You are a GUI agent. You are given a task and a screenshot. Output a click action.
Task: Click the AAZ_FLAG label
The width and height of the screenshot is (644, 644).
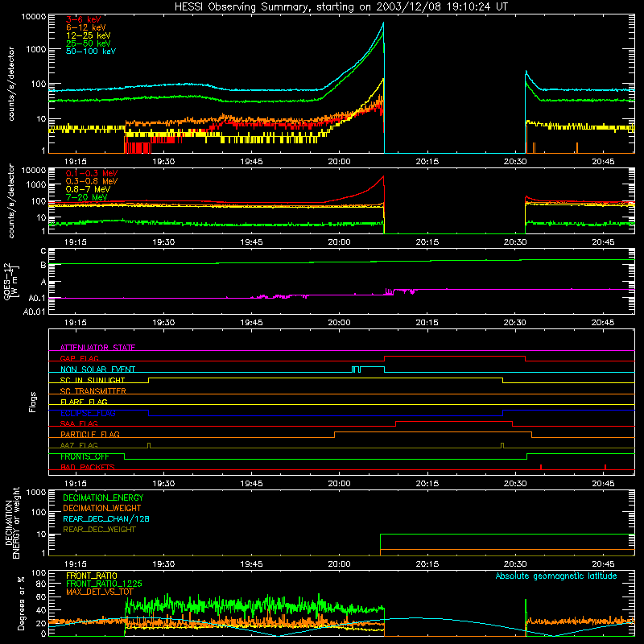pyautogui.click(x=79, y=445)
